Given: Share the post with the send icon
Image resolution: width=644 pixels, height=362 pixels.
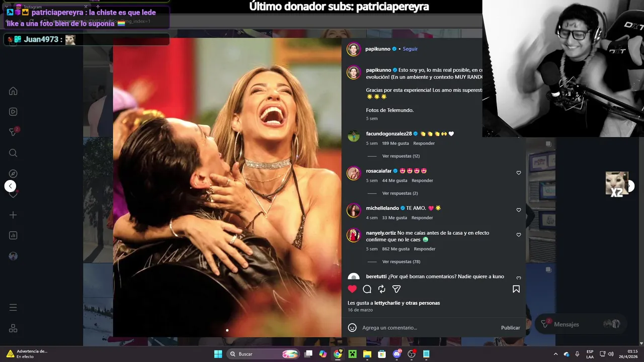Looking at the screenshot, I should [396, 289].
